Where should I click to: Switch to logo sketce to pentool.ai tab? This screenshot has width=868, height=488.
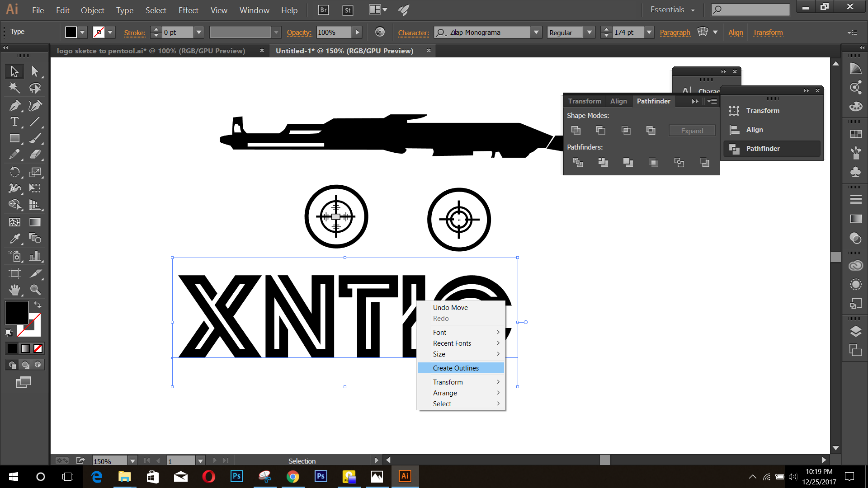pos(151,51)
